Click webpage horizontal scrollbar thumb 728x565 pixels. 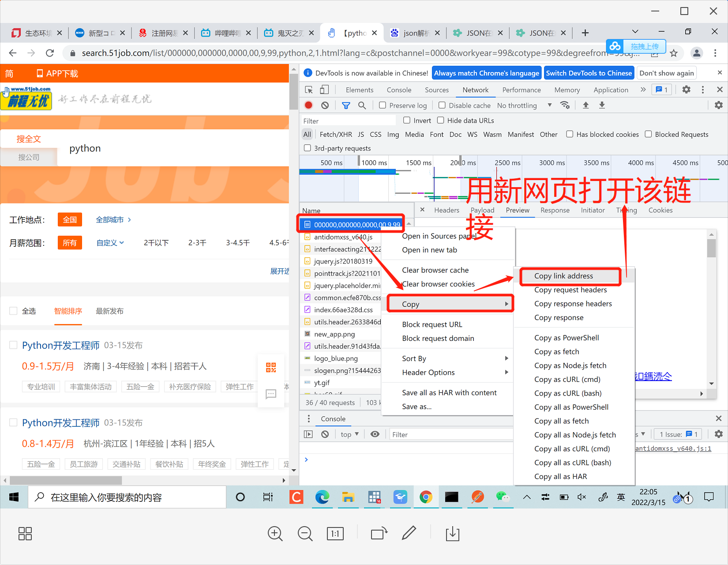(x=66, y=480)
